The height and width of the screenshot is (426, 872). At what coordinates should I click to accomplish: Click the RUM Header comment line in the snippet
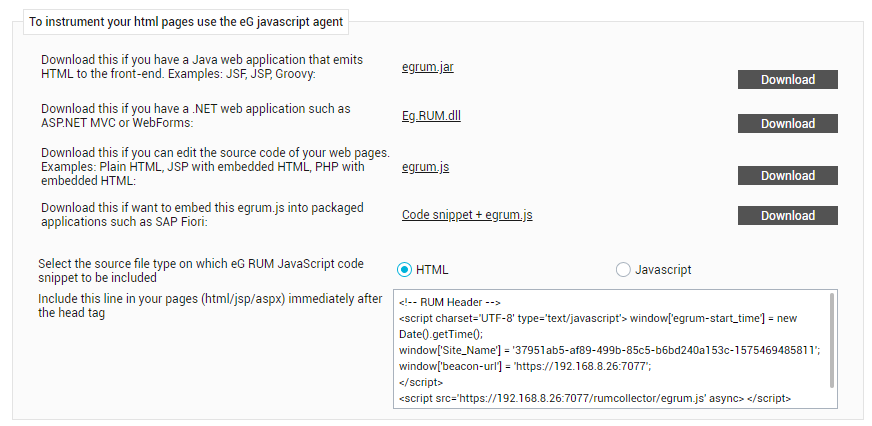point(450,303)
